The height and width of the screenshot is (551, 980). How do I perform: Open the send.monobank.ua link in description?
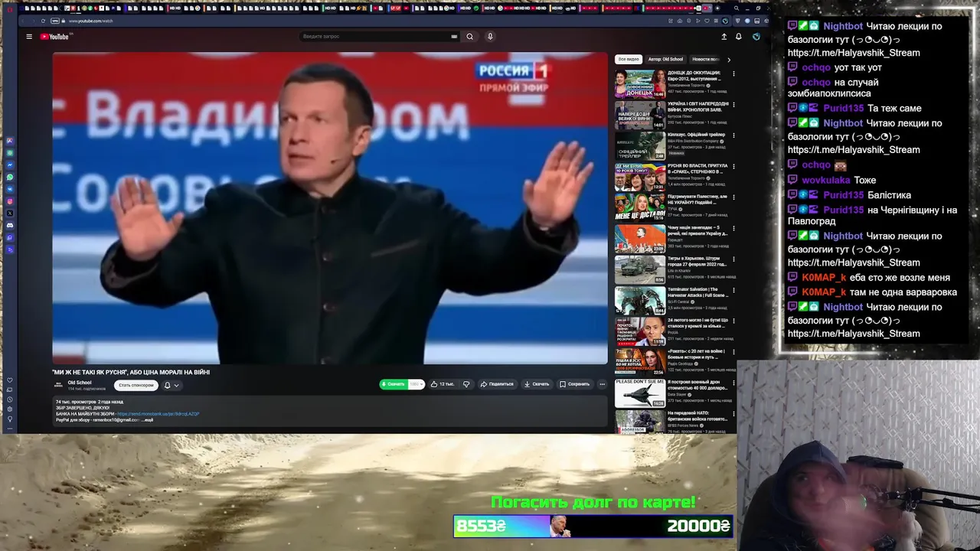click(x=158, y=414)
